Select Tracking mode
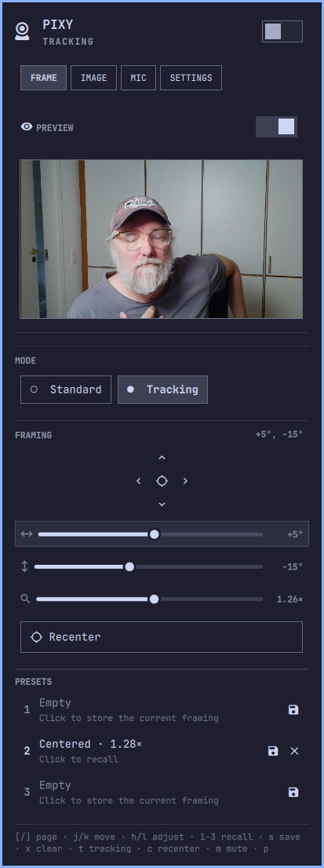The image size is (324, 868). [162, 389]
